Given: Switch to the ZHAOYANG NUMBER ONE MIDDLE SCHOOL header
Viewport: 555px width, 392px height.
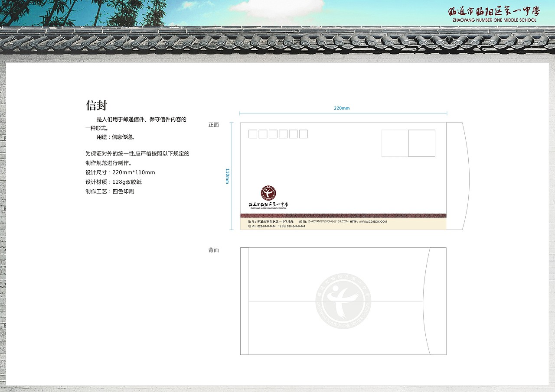Looking at the screenshot, I should coord(494,20).
